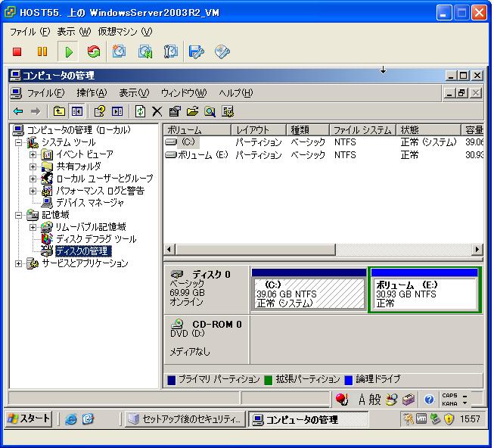Screen dimensions: 494x448
Task: Expand サービスとアプリケーション node
Action: [x=19, y=263]
